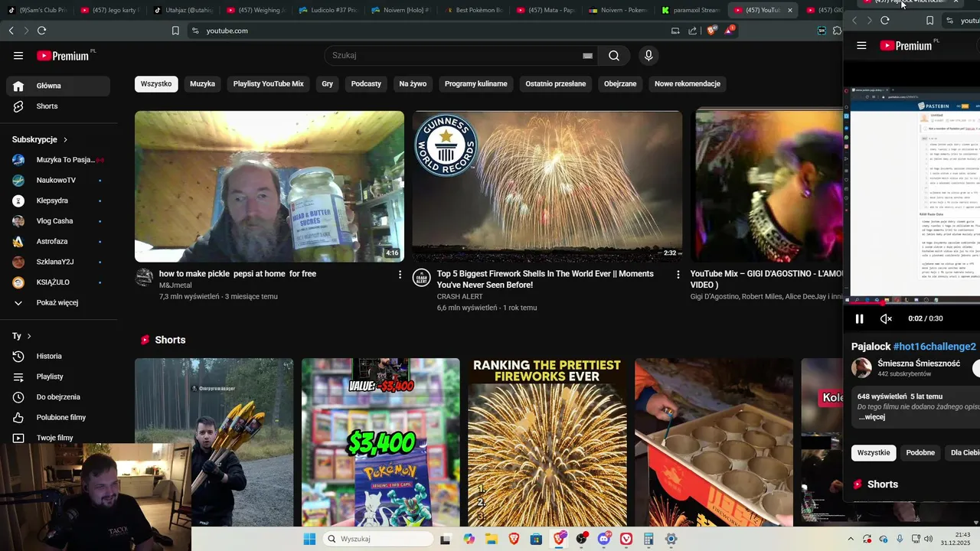Start voice search with the microphone icon
This screenshot has height=551, width=980.
coord(648,55)
